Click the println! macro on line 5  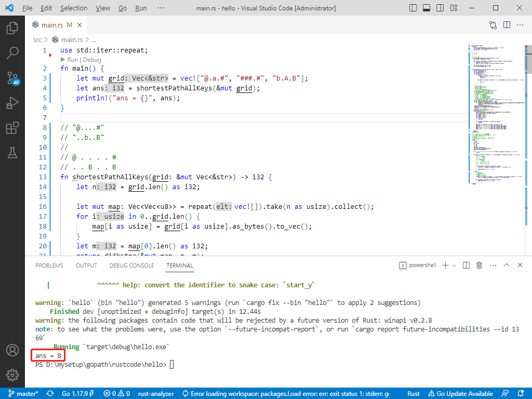point(92,98)
